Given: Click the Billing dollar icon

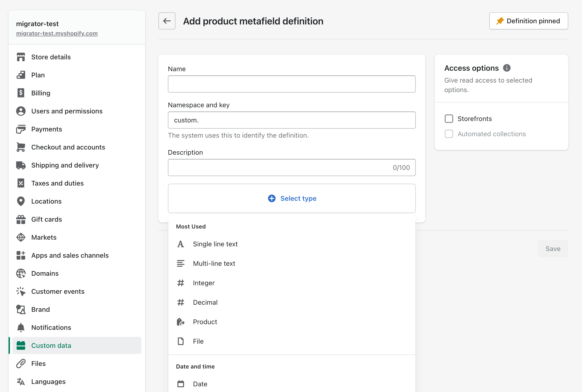Looking at the screenshot, I should pos(21,93).
